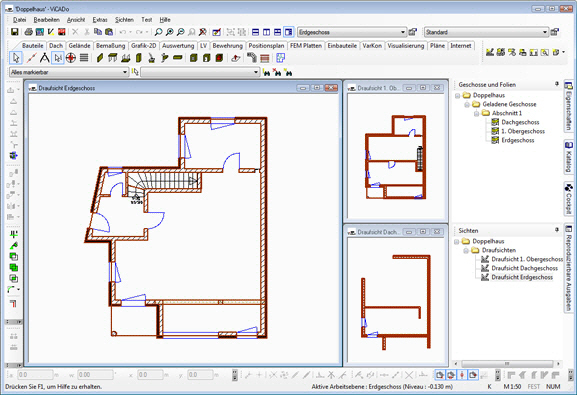Viewport: 577px width, 395px height.
Task: Select Draufsicht Dachgeschoss in Sichten tree
Action: [524, 268]
